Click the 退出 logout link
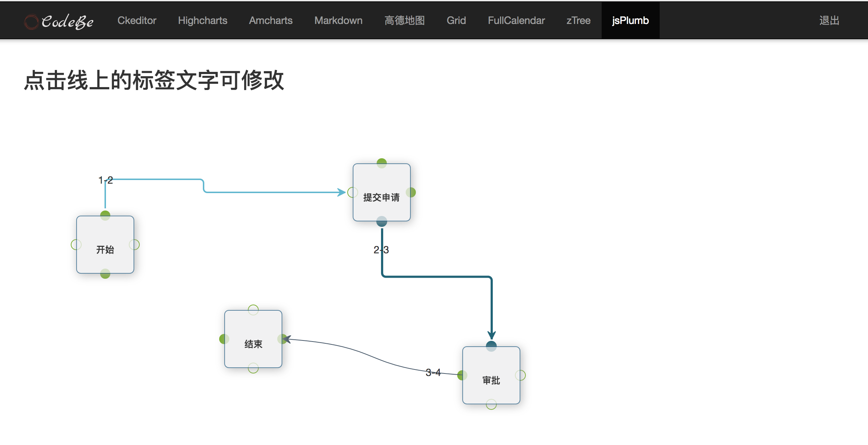Image resolution: width=868 pixels, height=445 pixels. pos(829,20)
